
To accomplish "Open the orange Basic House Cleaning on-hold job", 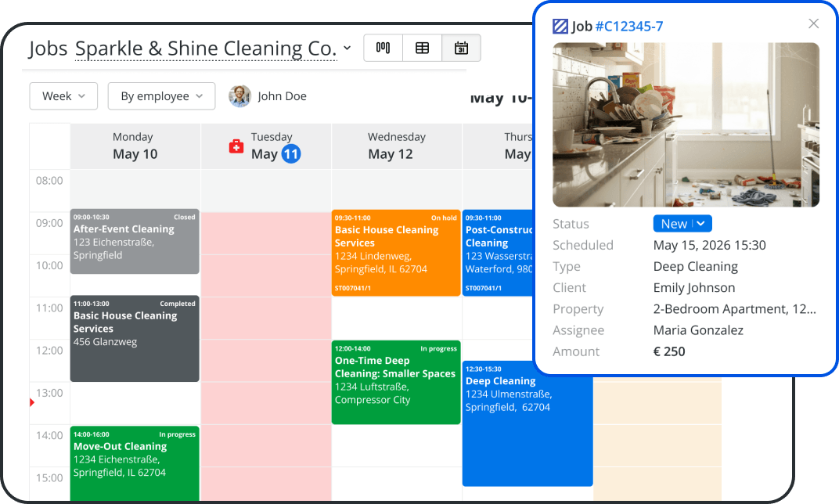I will pos(396,253).
